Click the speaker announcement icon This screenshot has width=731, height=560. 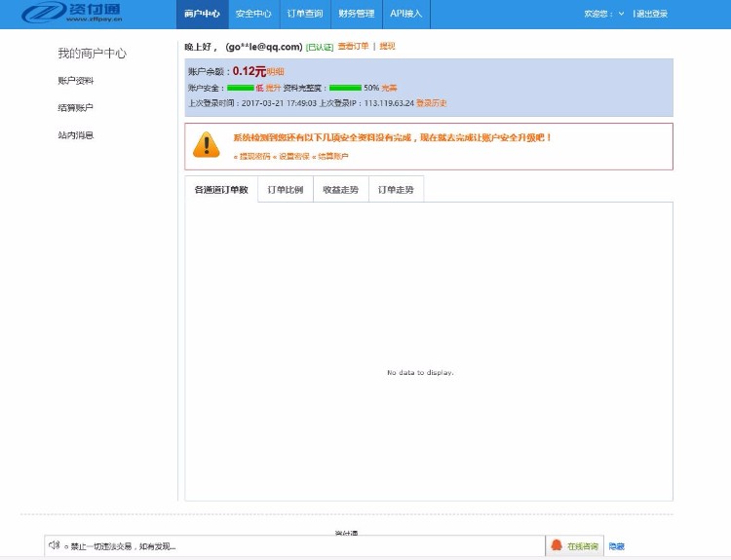pyautogui.click(x=54, y=544)
